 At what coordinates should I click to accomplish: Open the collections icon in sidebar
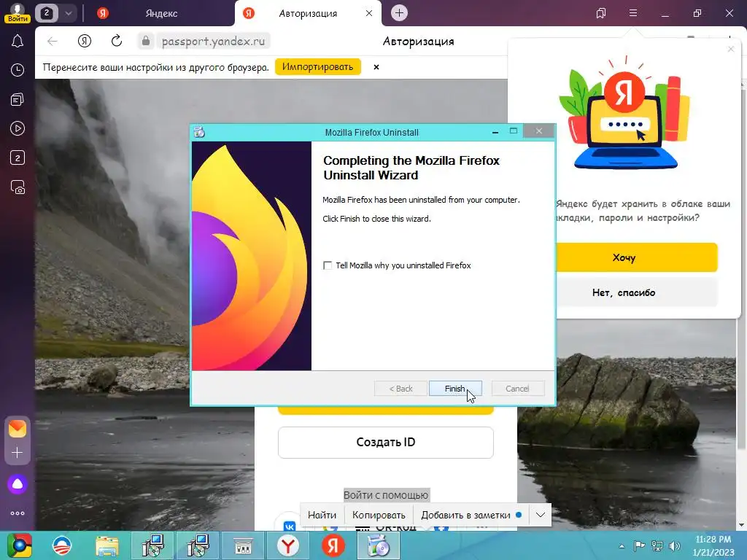click(18, 99)
